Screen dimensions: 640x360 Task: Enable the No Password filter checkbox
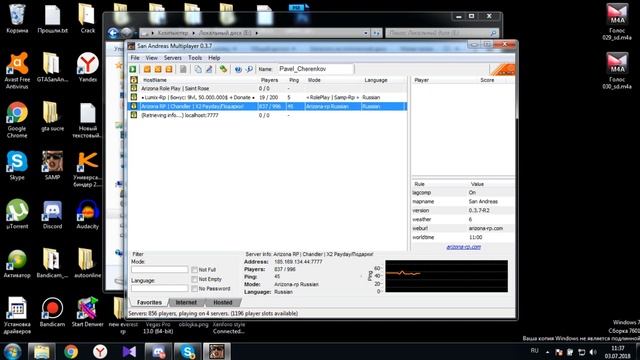tap(194, 289)
